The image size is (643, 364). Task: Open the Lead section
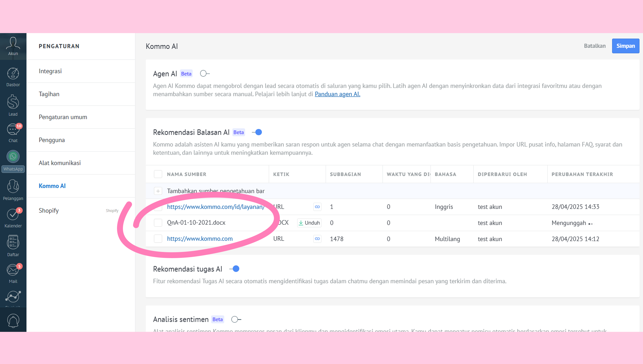(13, 105)
